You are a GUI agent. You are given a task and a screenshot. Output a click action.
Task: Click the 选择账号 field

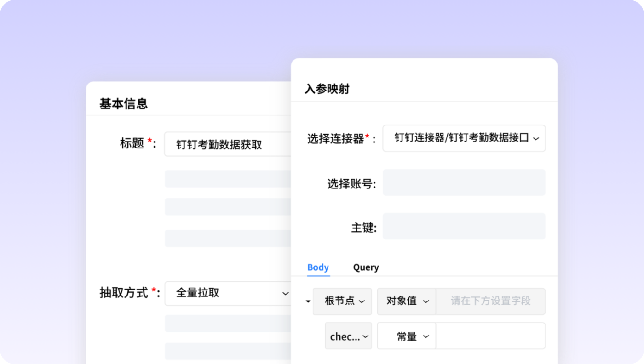[464, 182]
